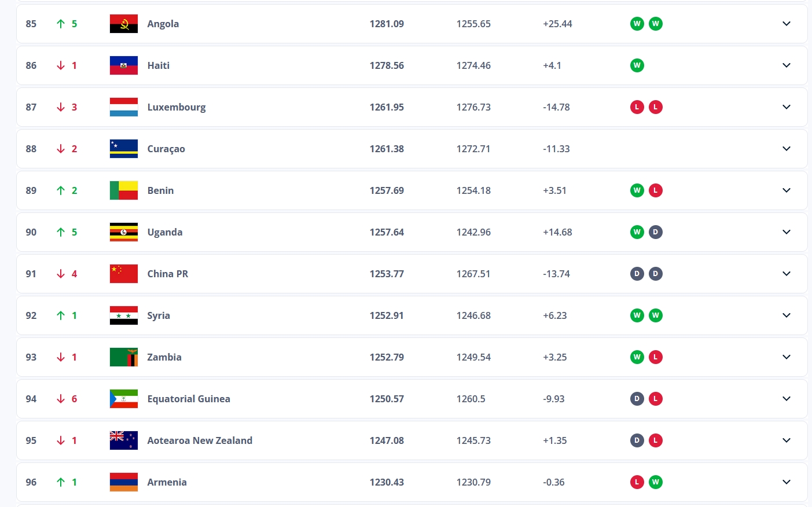Expand the Syria row details
Screen dimensions: 812x507
click(786, 315)
